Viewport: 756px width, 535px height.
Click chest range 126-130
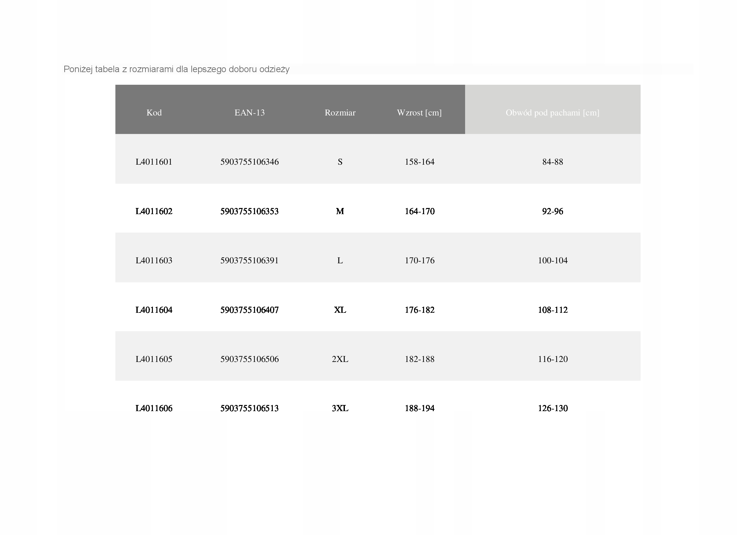[552, 409]
